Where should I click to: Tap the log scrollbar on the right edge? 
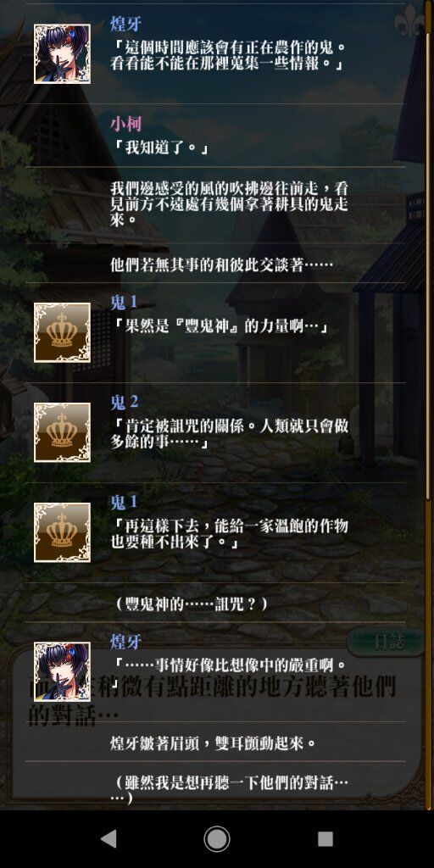[430, 249]
